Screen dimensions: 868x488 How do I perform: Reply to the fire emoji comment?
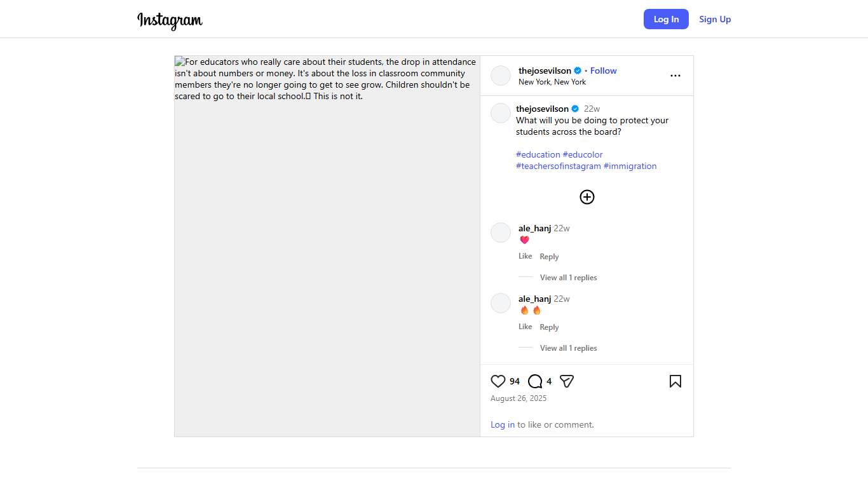[x=549, y=327]
